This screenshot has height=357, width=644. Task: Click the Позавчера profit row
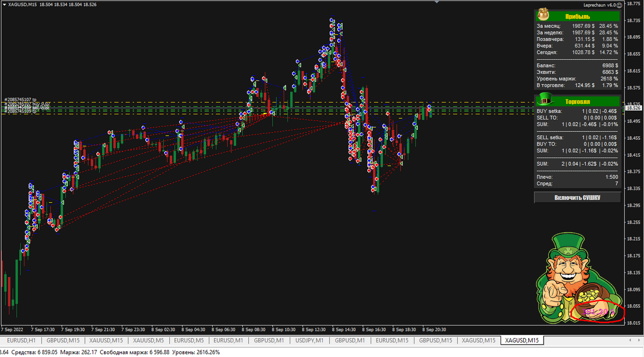(577, 39)
